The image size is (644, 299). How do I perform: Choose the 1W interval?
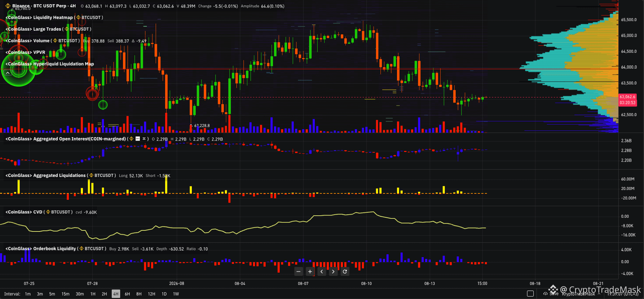(x=176, y=294)
